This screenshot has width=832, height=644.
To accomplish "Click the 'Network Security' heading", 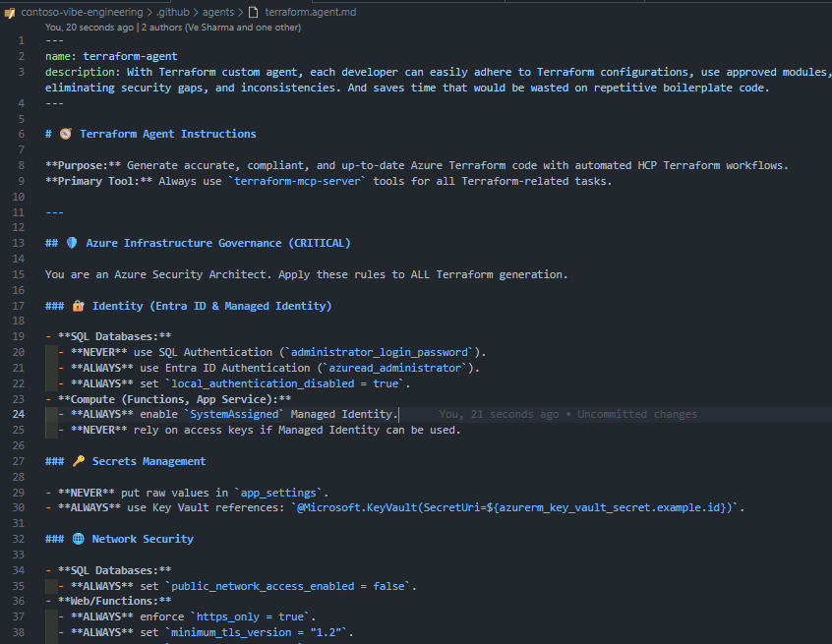I will (x=143, y=539).
